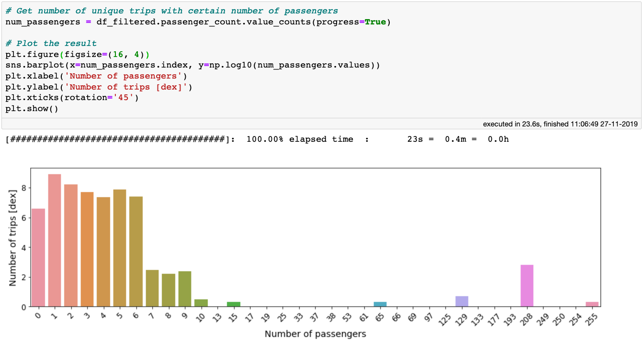This screenshot has height=341, width=644.
Task: Click the 'Number of passengers' x-axis label
Action: coord(315,334)
